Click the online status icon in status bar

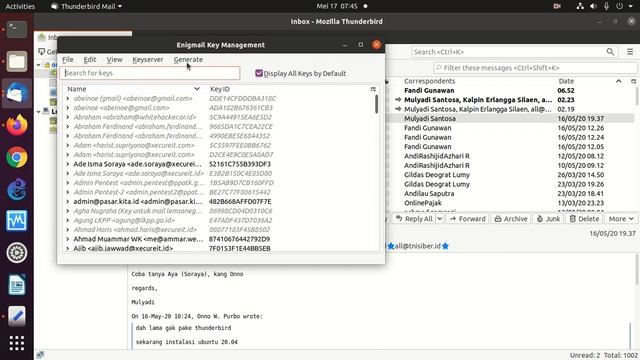tap(40, 355)
